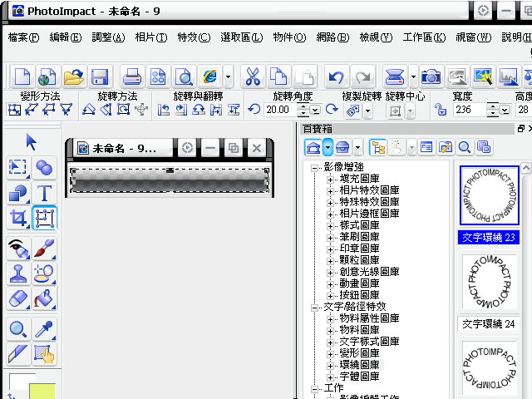This screenshot has height=399, width=532.
Task: Open the 檔案(F) menu
Action: (x=23, y=37)
